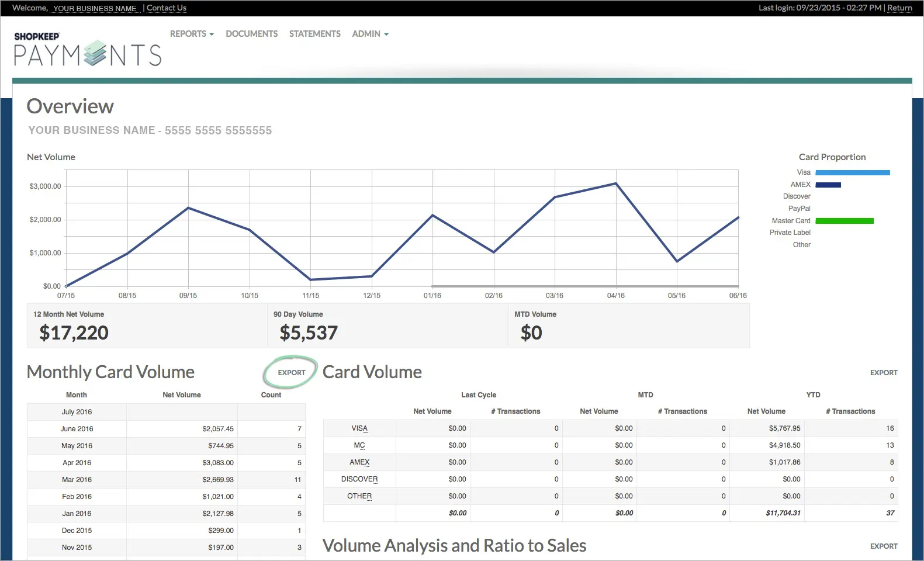Export Volume Analysis and Ratio to Sales
The height and width of the screenshot is (561, 924).
(883, 546)
